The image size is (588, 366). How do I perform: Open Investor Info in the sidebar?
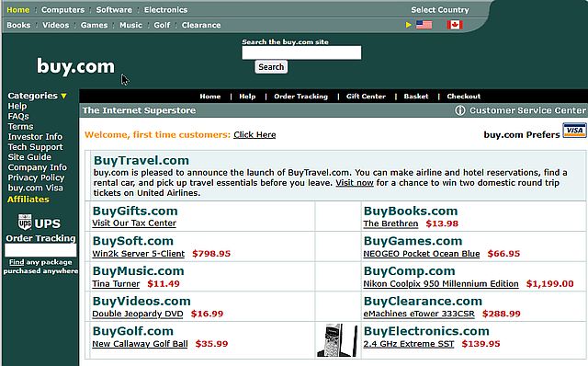coord(35,137)
